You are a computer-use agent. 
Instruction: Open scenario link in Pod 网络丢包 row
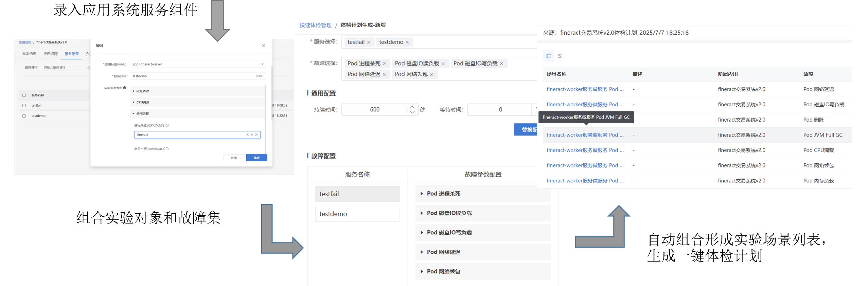pyautogui.click(x=585, y=165)
